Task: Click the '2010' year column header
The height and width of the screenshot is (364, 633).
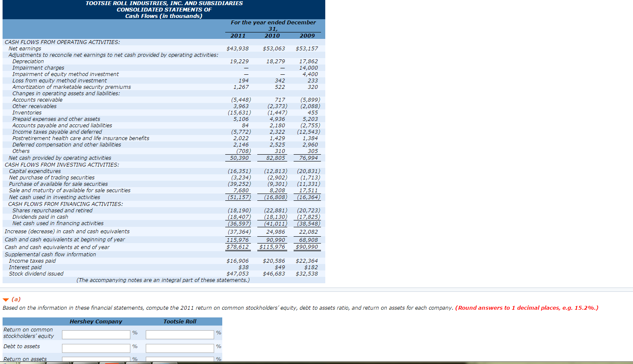Action: [x=272, y=35]
